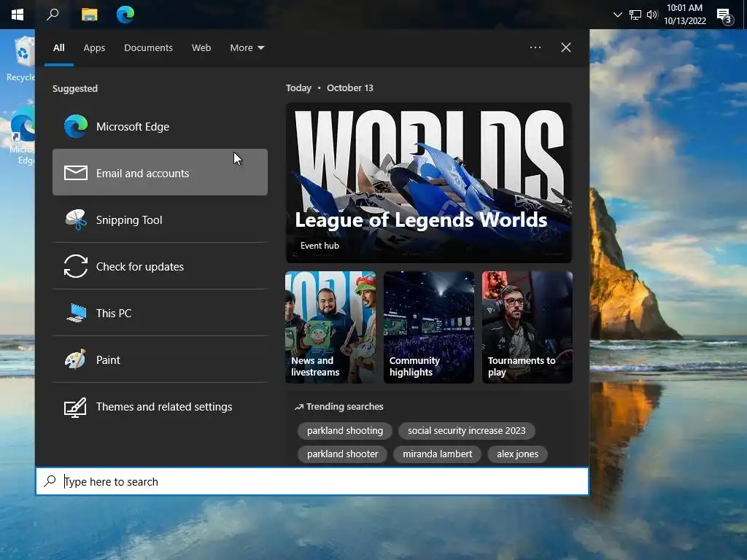The height and width of the screenshot is (560, 747).
Task: Open the Windows Start menu
Action: pos(18,15)
